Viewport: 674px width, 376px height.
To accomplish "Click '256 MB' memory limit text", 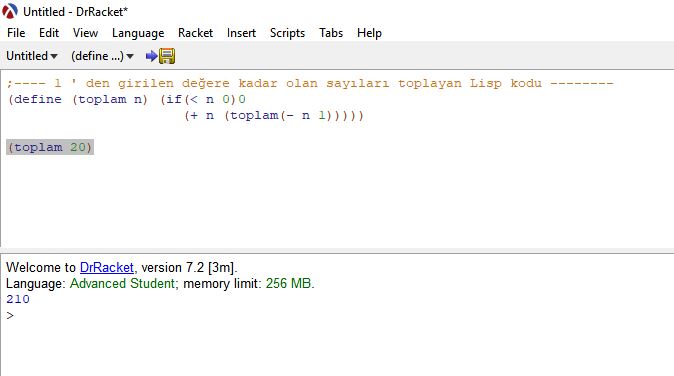I will 288,284.
